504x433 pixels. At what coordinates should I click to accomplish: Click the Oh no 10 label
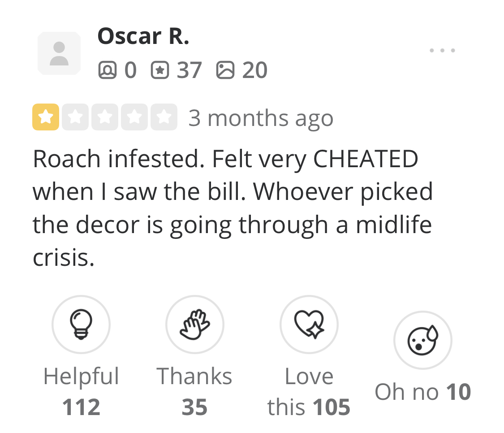pyautogui.click(x=422, y=392)
